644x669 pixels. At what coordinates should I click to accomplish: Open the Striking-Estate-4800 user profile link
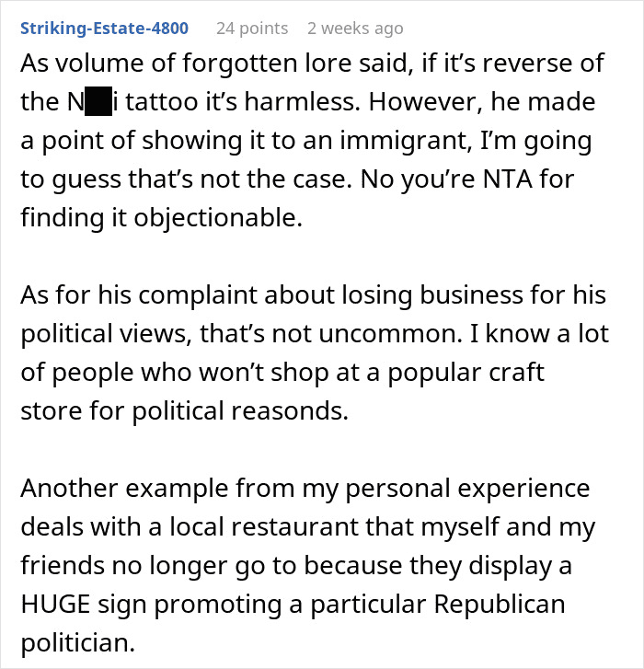pyautogui.click(x=105, y=29)
